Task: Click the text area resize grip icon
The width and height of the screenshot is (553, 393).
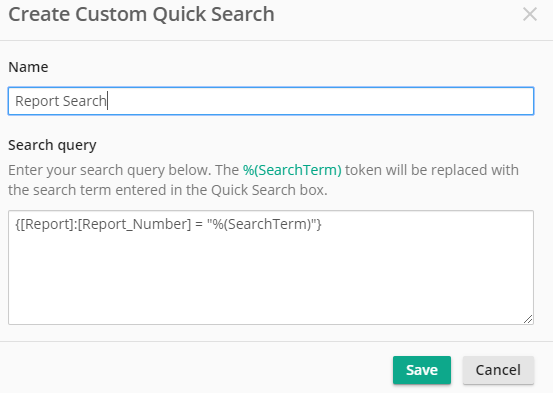Action: tap(528, 319)
